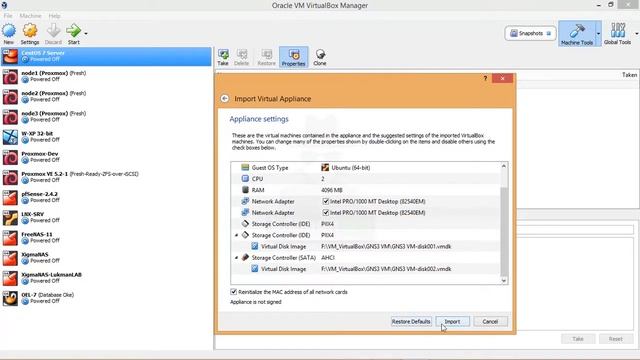This screenshot has height=360, width=640.
Task: Click the XigmaNAS-LukmanLAB machine icon
Action: (10, 278)
